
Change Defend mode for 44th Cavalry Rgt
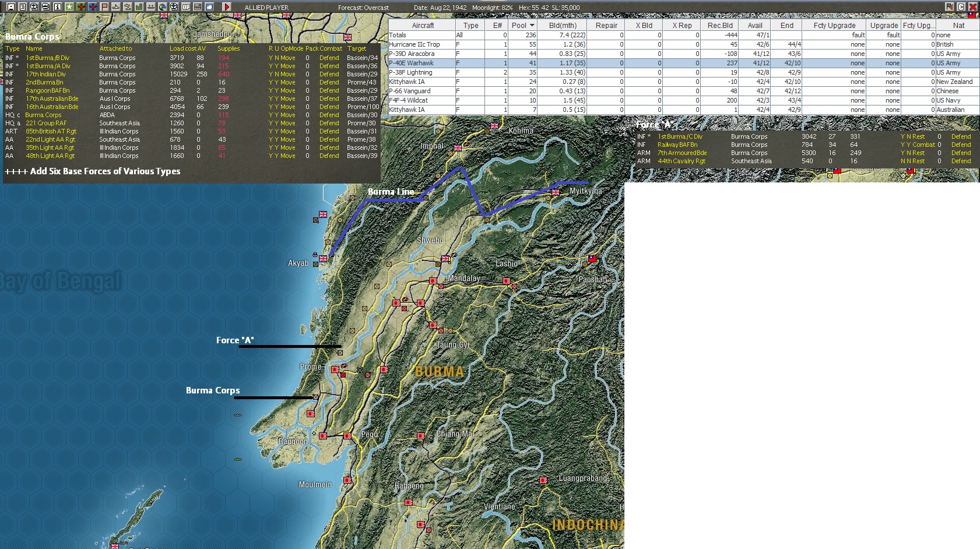961,161
